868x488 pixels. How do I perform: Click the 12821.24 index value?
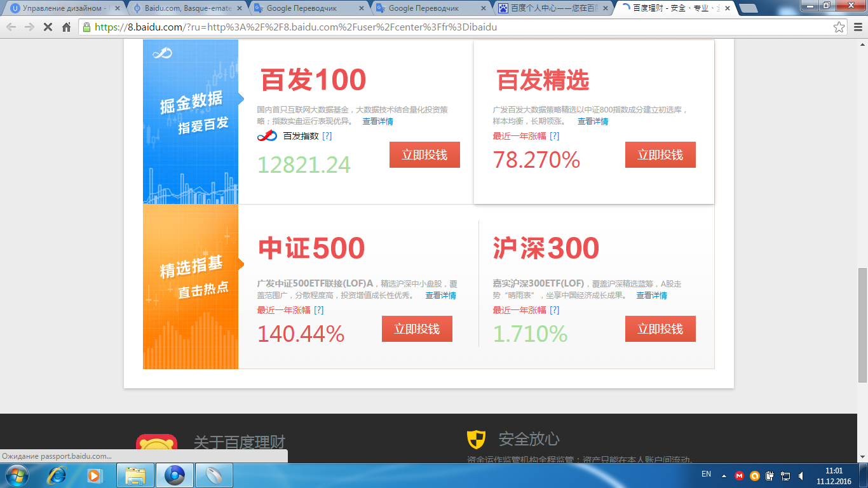click(x=304, y=165)
